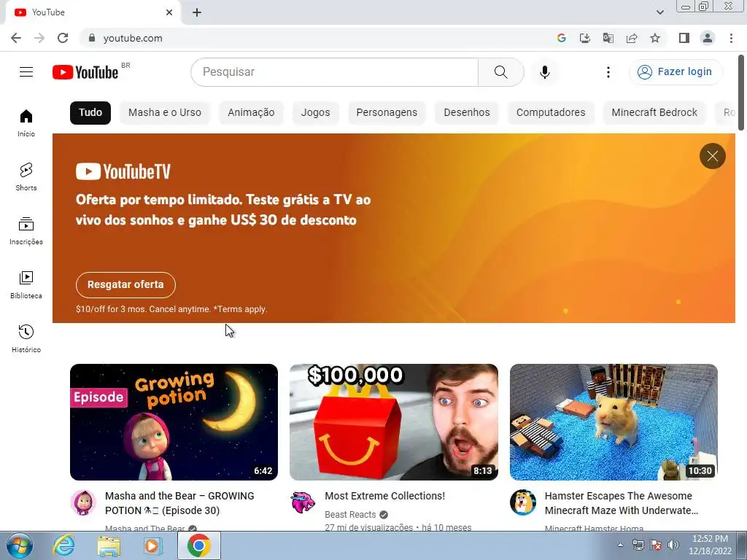Open the Action Center flag icon
Image resolution: width=747 pixels, height=560 pixels.
pyautogui.click(x=656, y=545)
